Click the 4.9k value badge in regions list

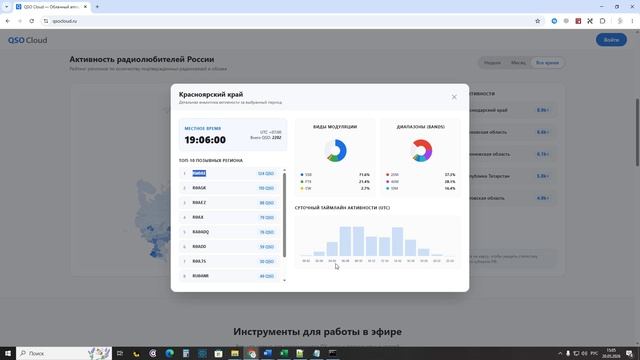click(x=542, y=198)
